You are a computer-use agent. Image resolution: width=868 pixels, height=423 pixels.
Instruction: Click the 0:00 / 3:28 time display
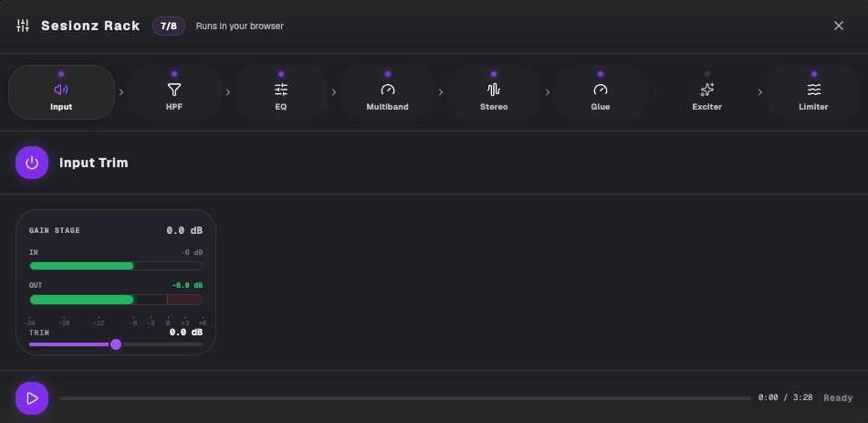(786, 397)
